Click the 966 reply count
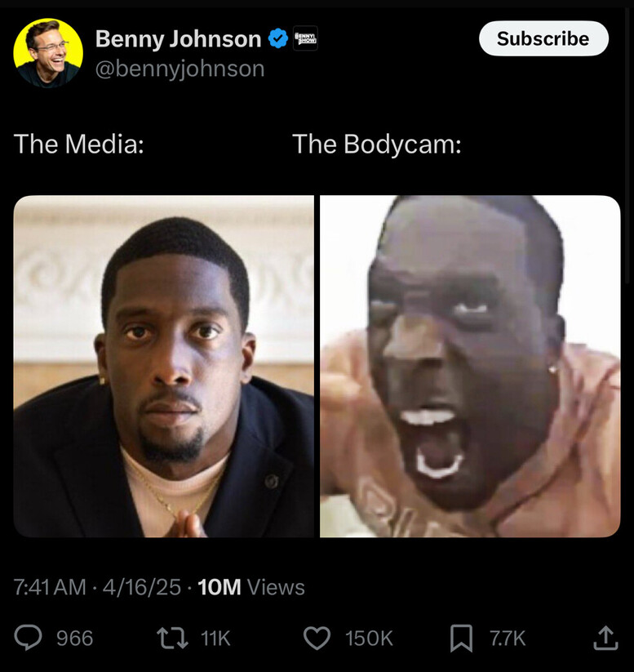This screenshot has height=672, width=634. click(75, 639)
